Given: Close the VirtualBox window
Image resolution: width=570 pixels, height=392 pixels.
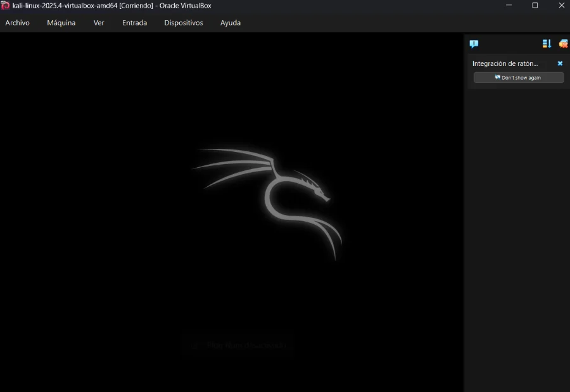Looking at the screenshot, I should point(561,6).
